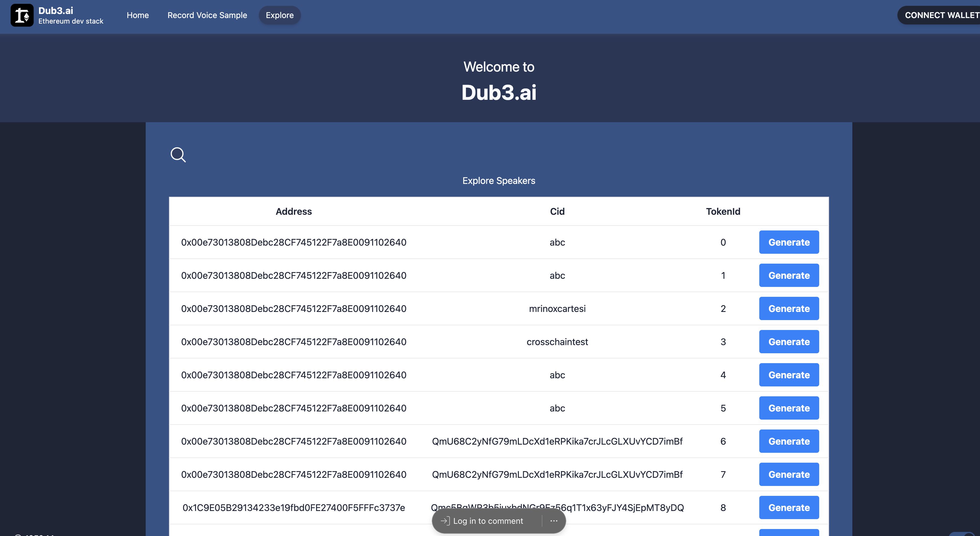980x536 pixels.
Task: Click the search magnifier icon
Action: point(178,155)
